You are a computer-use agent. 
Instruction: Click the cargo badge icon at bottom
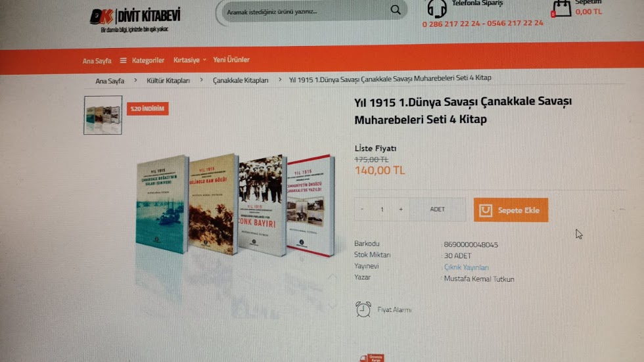373,358
